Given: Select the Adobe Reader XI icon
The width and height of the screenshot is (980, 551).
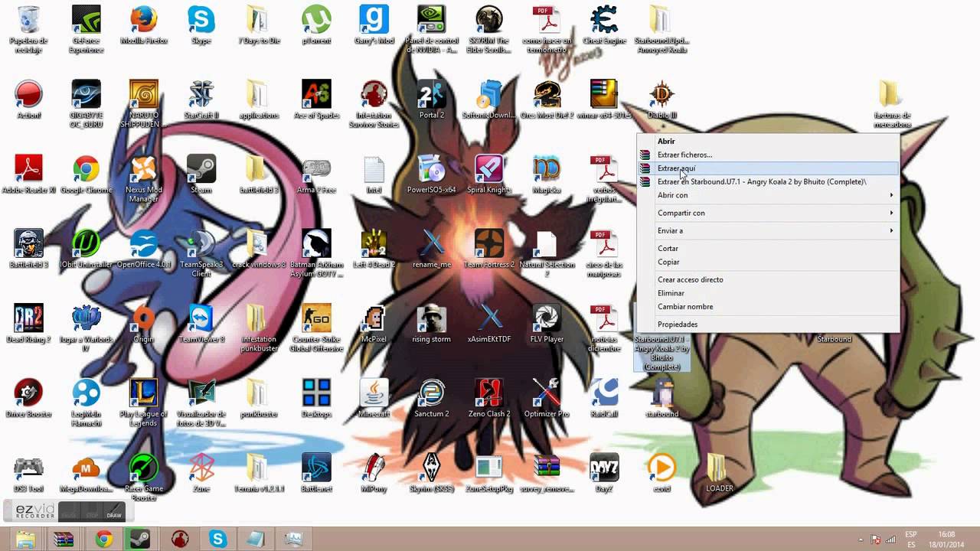Looking at the screenshot, I should tap(28, 174).
